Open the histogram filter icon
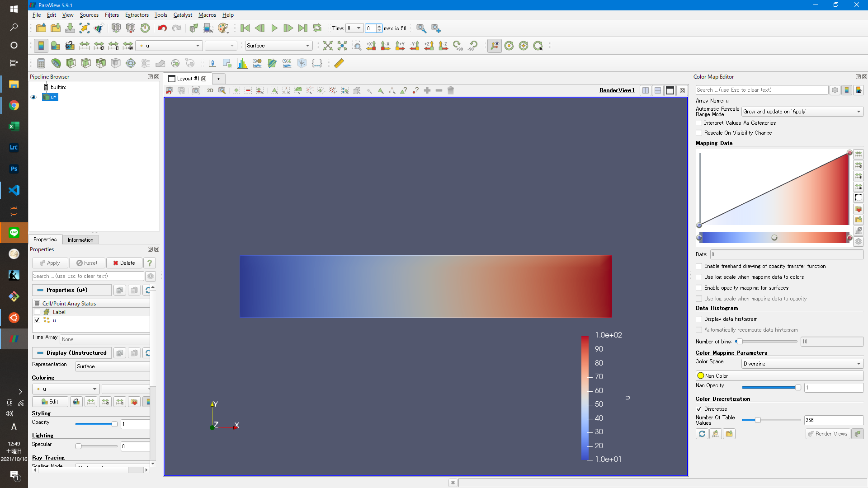The height and width of the screenshot is (488, 868). [x=242, y=63]
